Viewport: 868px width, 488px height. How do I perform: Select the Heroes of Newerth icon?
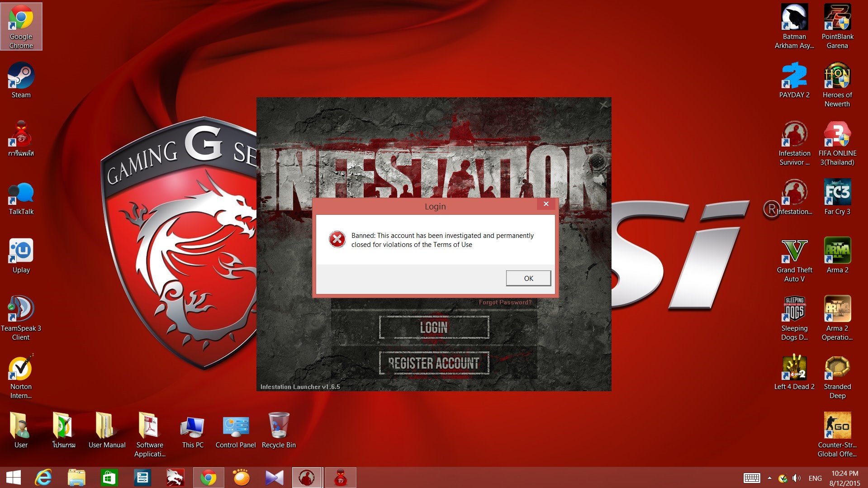pos(837,85)
